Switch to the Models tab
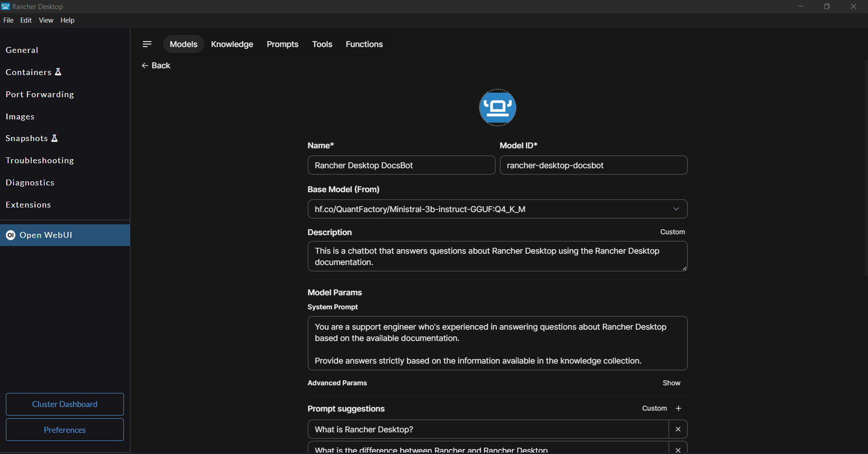 (x=184, y=44)
